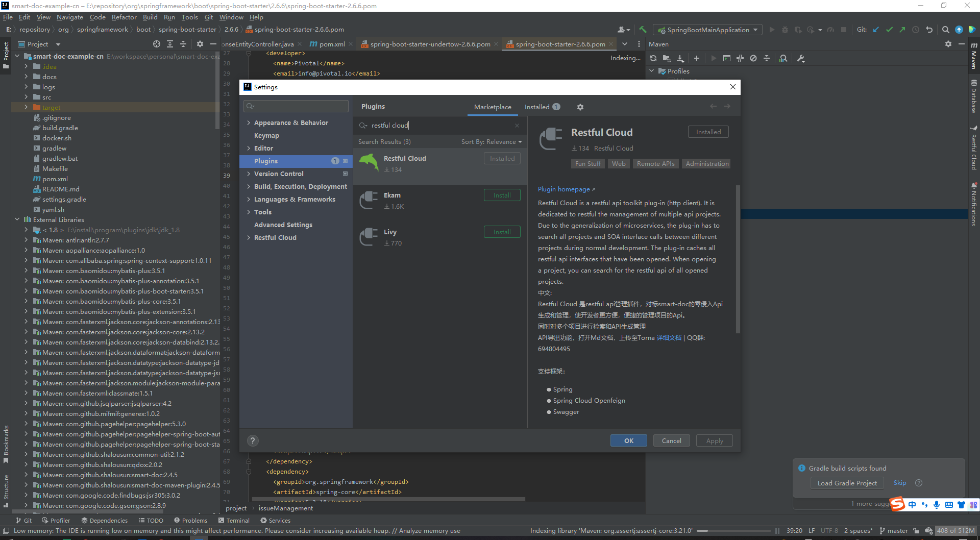Screen dimensions: 980x540
Task: Clear the restful cloud search text
Action: coord(517,126)
